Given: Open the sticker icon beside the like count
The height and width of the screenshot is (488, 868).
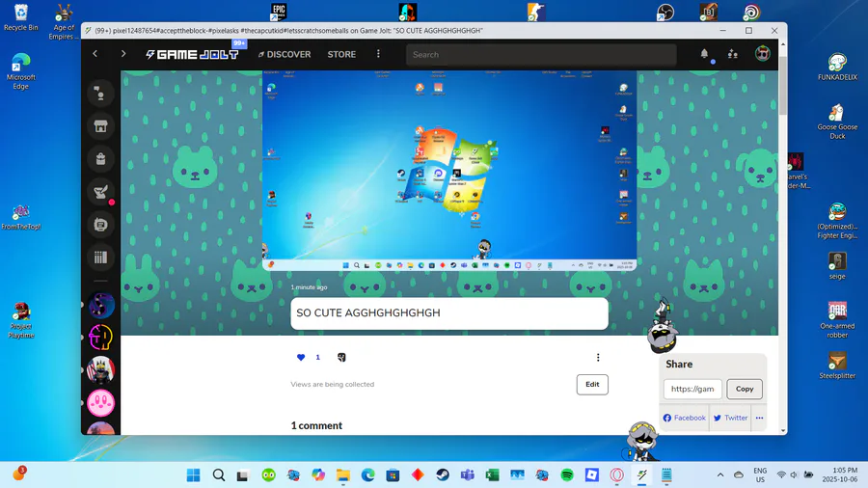Looking at the screenshot, I should pos(341,358).
